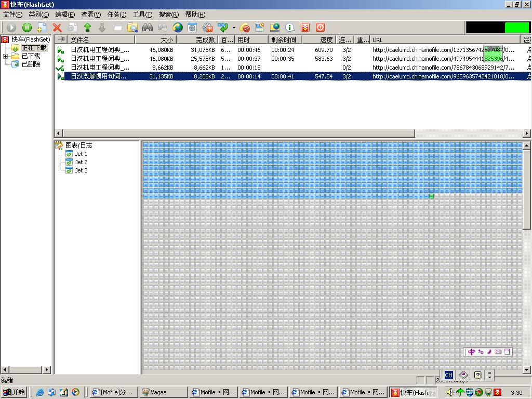
Task: Switch to the [Mofile]分... taskbar window
Action: pos(114,393)
